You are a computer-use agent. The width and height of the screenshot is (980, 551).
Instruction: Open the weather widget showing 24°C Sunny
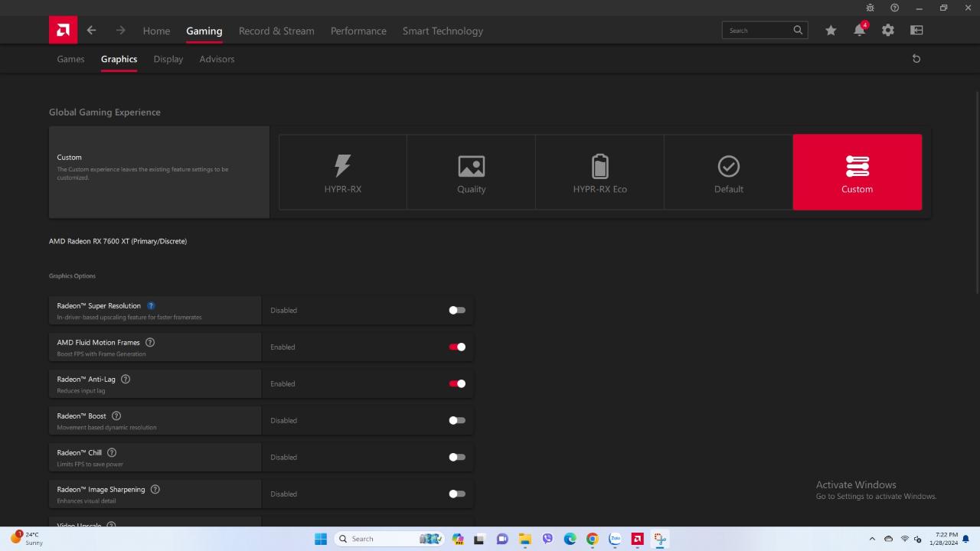[27, 539]
